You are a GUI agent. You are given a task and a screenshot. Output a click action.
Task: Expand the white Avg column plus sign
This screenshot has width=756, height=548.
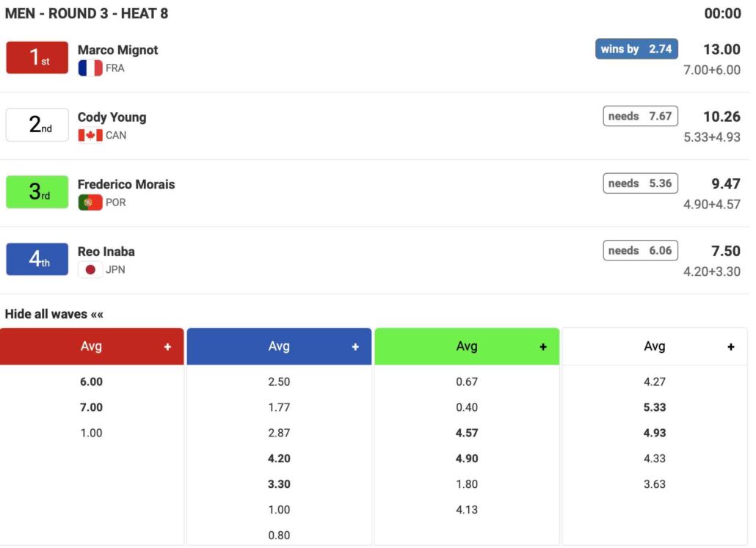(731, 347)
